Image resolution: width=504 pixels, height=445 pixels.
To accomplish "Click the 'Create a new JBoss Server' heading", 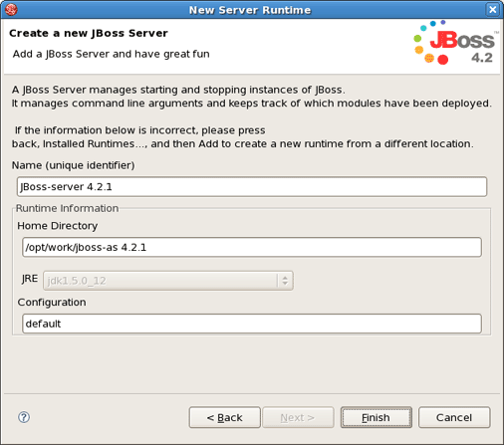I will click(89, 33).
